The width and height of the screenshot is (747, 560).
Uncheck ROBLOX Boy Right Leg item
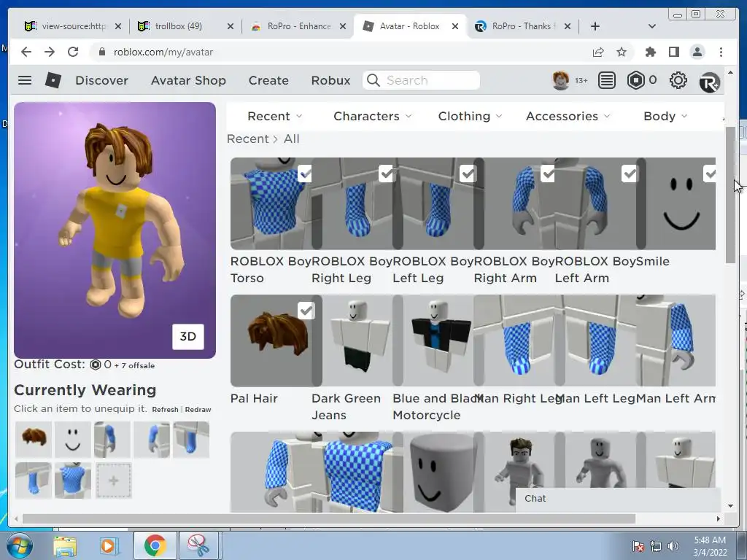coord(386,174)
